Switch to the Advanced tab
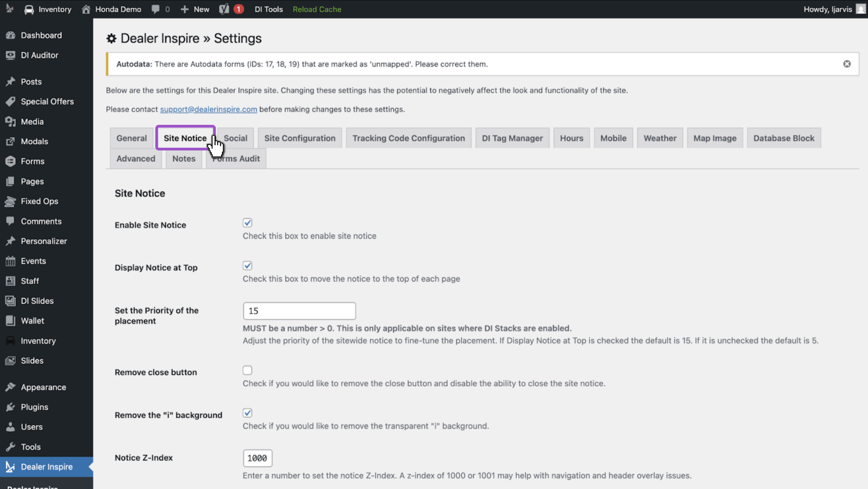 136,158
